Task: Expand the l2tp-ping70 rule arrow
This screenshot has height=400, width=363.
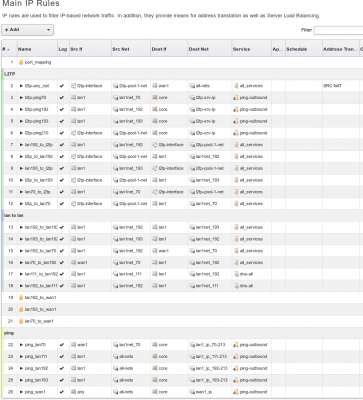Action: (22, 98)
